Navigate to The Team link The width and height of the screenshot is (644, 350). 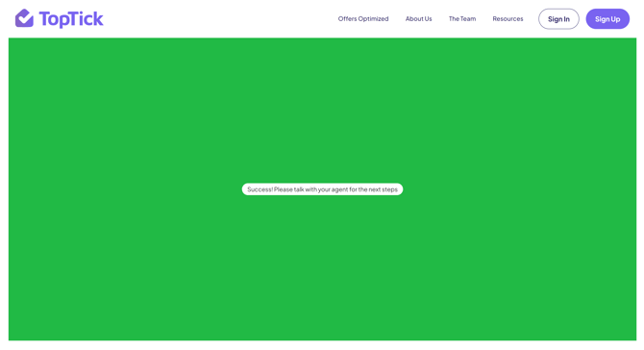click(462, 19)
